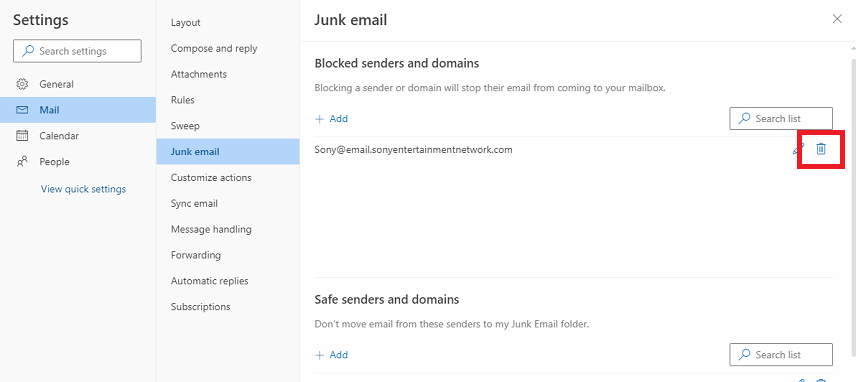This screenshot has height=382, width=856.
Task: Search the blocked senders list
Action: (x=781, y=118)
